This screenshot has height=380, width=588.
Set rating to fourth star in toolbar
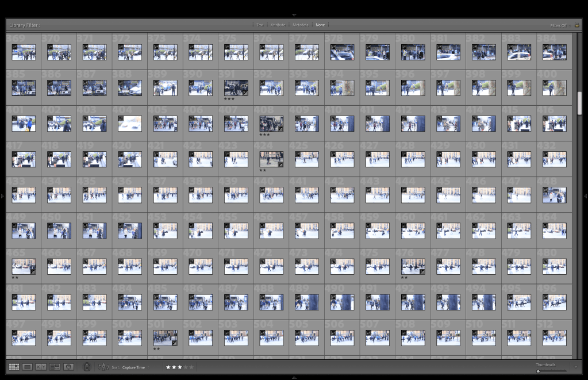point(186,367)
